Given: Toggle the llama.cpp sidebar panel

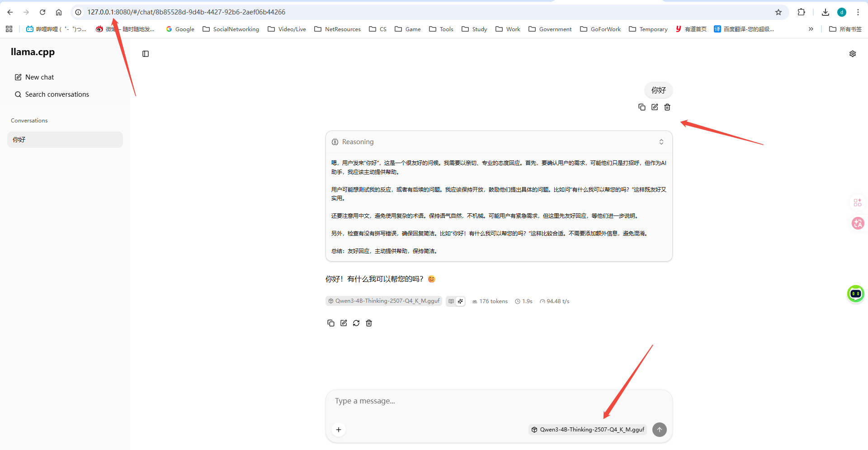Looking at the screenshot, I should 146,54.
